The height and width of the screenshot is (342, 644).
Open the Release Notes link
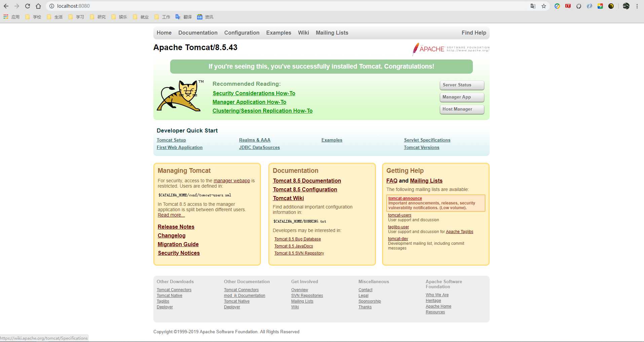click(176, 227)
